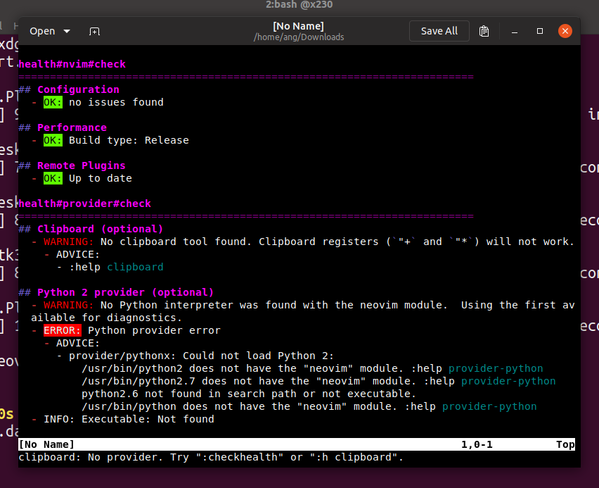
Task: Minimize the [No Name] editor window
Action: (x=515, y=31)
